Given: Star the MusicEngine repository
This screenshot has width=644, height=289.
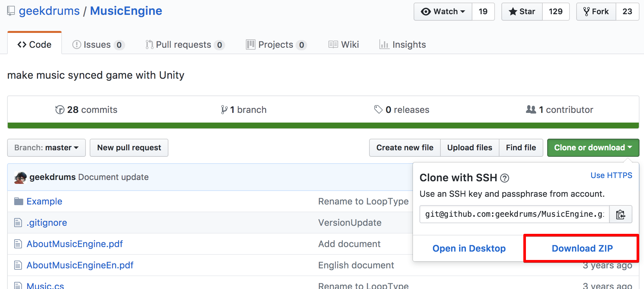Looking at the screenshot, I should pyautogui.click(x=522, y=12).
